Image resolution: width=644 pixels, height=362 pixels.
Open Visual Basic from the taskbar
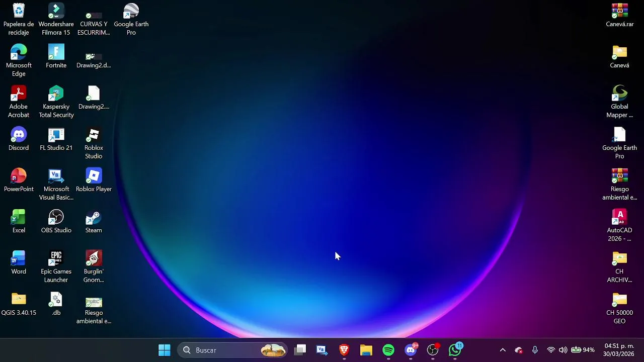click(x=322, y=350)
